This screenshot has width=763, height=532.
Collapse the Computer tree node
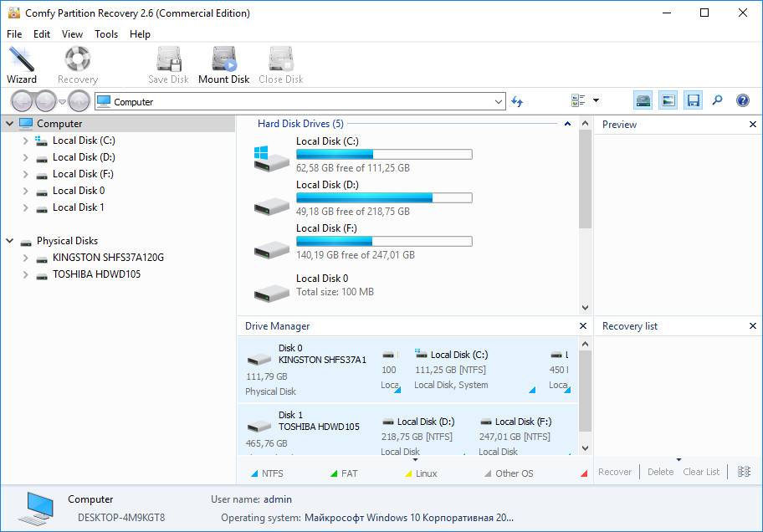(9, 124)
